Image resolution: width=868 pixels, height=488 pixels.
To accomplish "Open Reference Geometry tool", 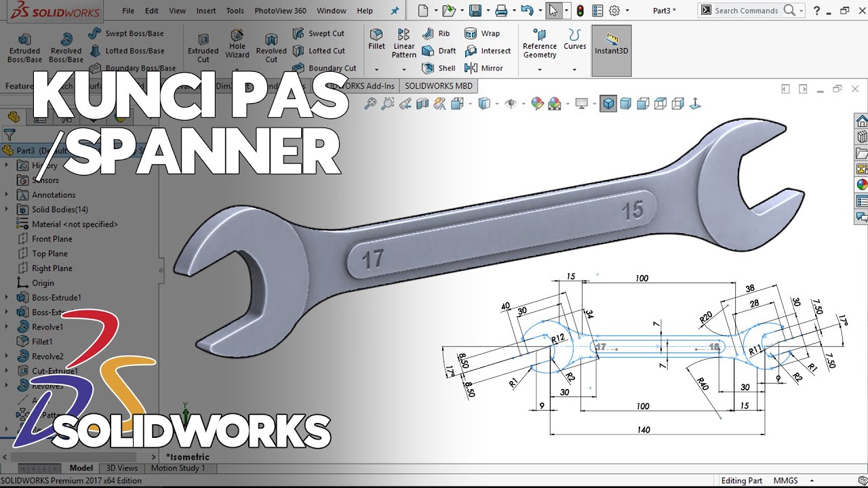I will click(540, 43).
